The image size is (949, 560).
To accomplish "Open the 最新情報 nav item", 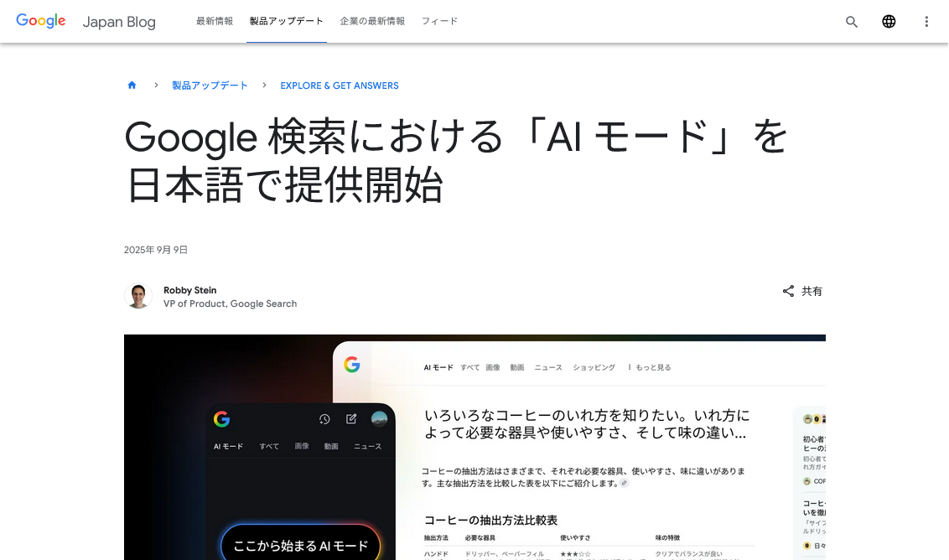I will [x=215, y=21].
